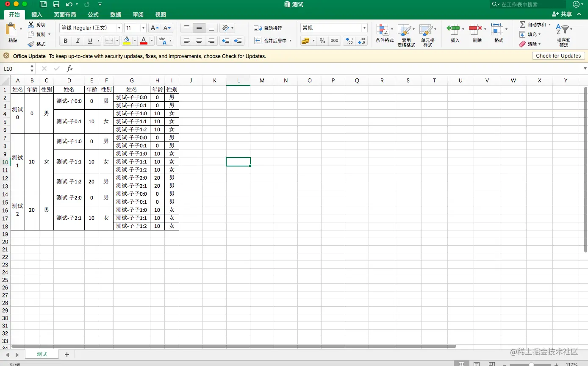Apply cell borders using the border icon
Screen dimensions: 588x366
tap(109, 41)
